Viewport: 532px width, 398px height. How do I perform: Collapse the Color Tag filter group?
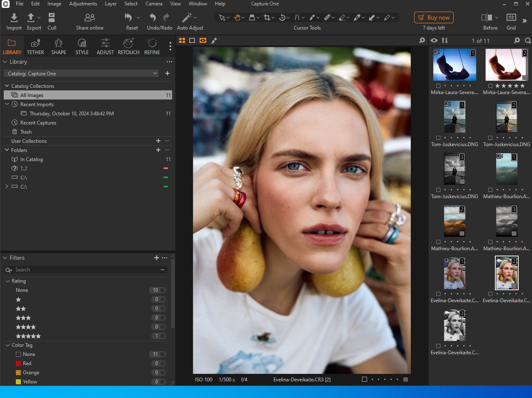(7, 345)
